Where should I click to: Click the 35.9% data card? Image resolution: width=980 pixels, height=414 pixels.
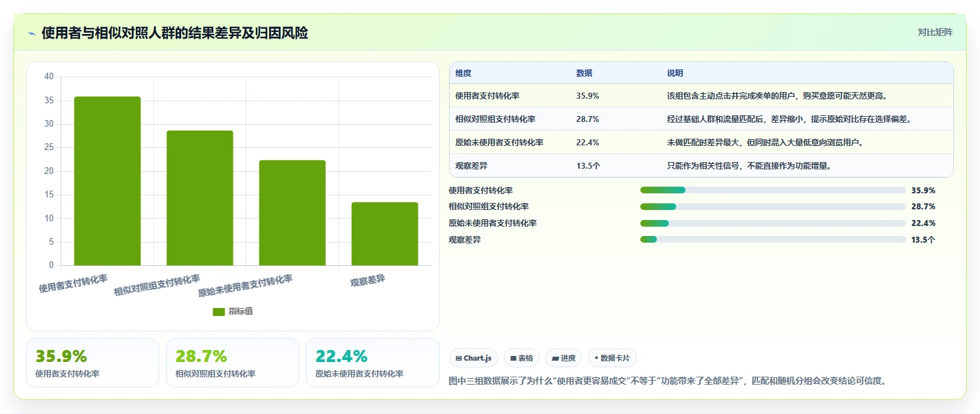(x=93, y=363)
